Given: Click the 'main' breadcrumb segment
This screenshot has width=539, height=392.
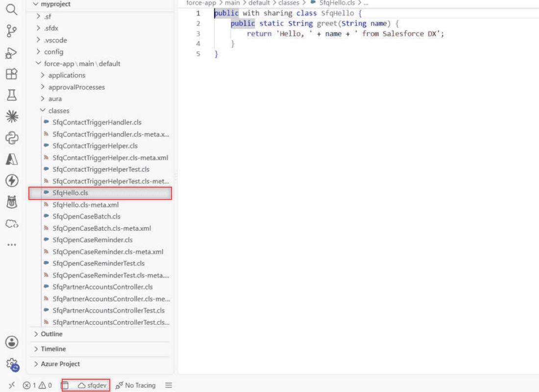Looking at the screenshot, I should tap(232, 3).
